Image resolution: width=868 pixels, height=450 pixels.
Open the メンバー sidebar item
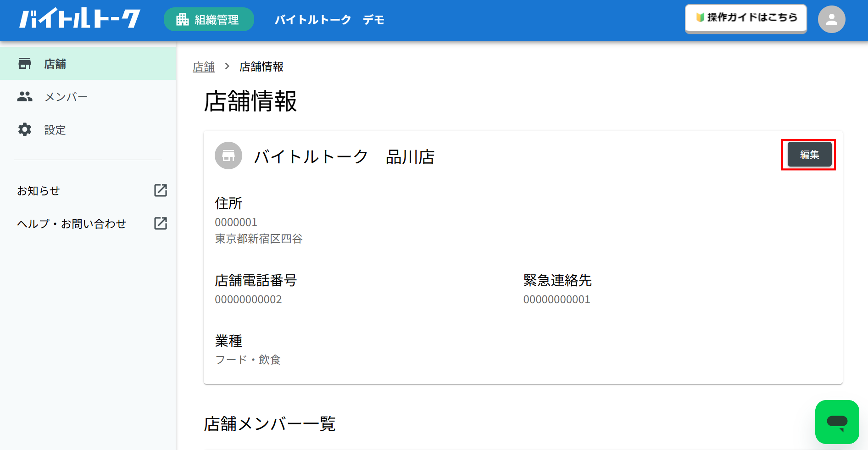click(x=88, y=97)
